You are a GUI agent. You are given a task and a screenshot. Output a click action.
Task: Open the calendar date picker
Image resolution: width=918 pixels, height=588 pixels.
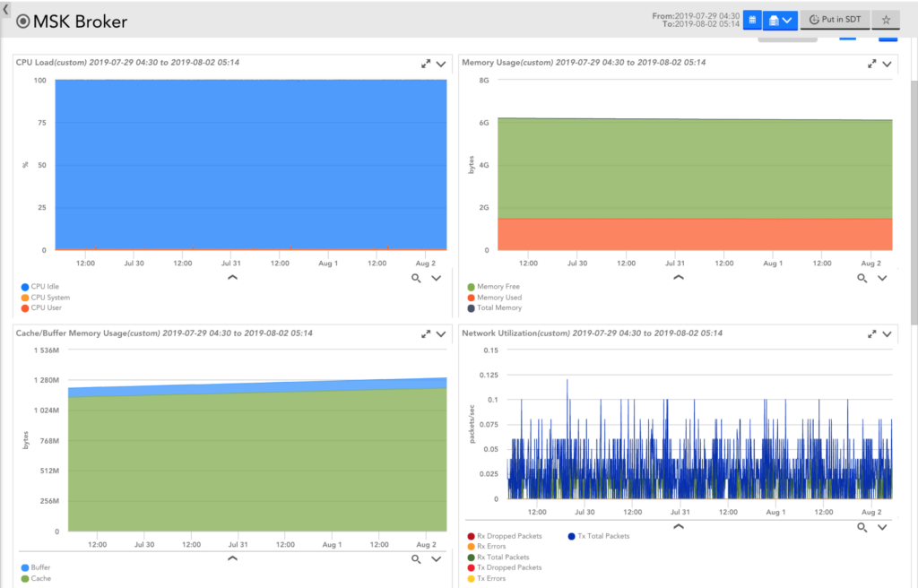pyautogui.click(x=752, y=19)
